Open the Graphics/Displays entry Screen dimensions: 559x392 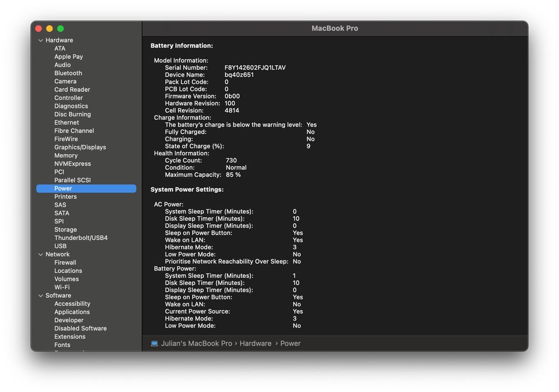pyautogui.click(x=80, y=147)
